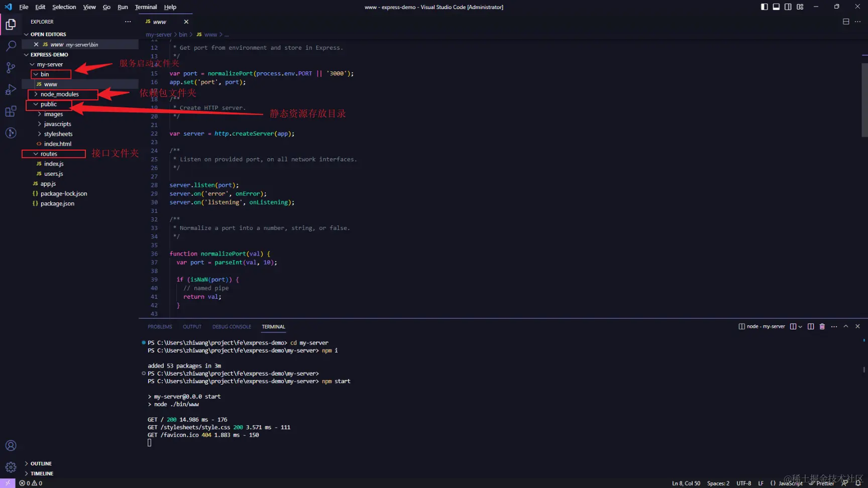Open Customize Layout icon in title bar

pyautogui.click(x=800, y=7)
